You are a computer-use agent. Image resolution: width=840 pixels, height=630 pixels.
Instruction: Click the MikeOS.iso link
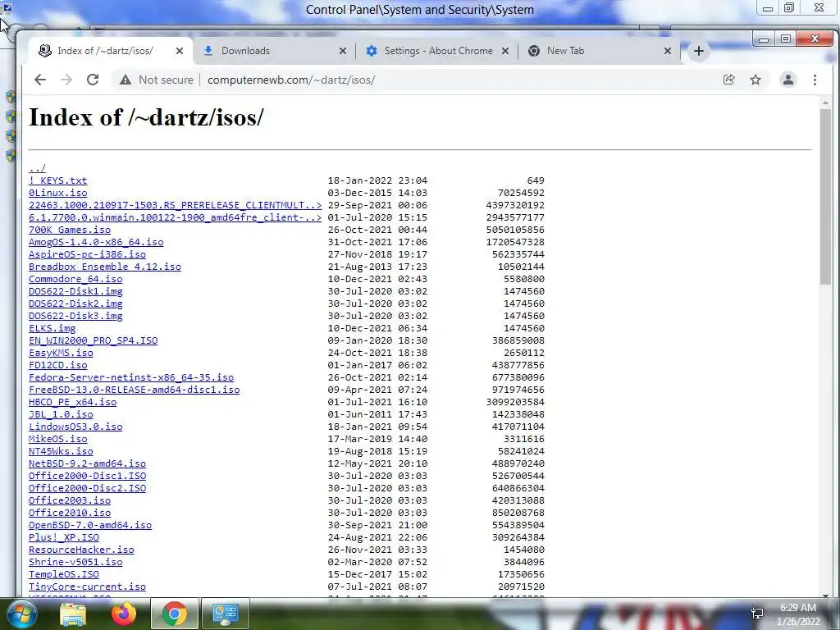58,440
